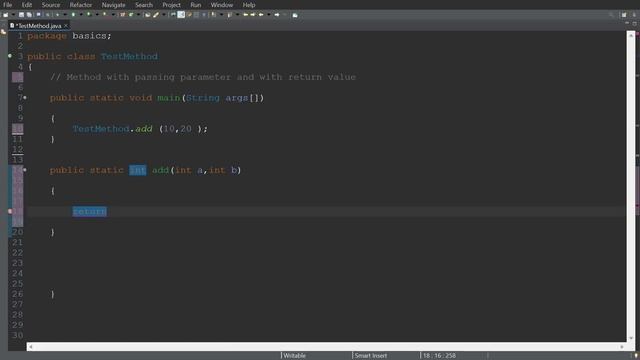Click the highlighted 'int' return type
The image size is (640, 360).
click(138, 170)
